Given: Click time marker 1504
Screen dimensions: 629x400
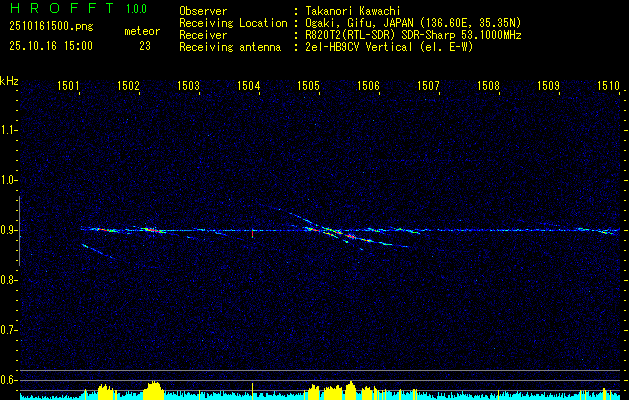Looking at the screenshot, I should point(248,85).
